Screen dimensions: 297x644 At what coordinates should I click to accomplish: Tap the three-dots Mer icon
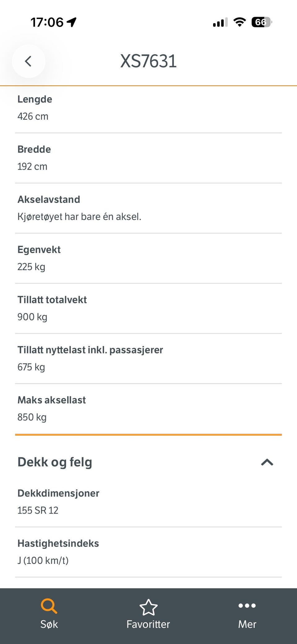[x=247, y=606]
